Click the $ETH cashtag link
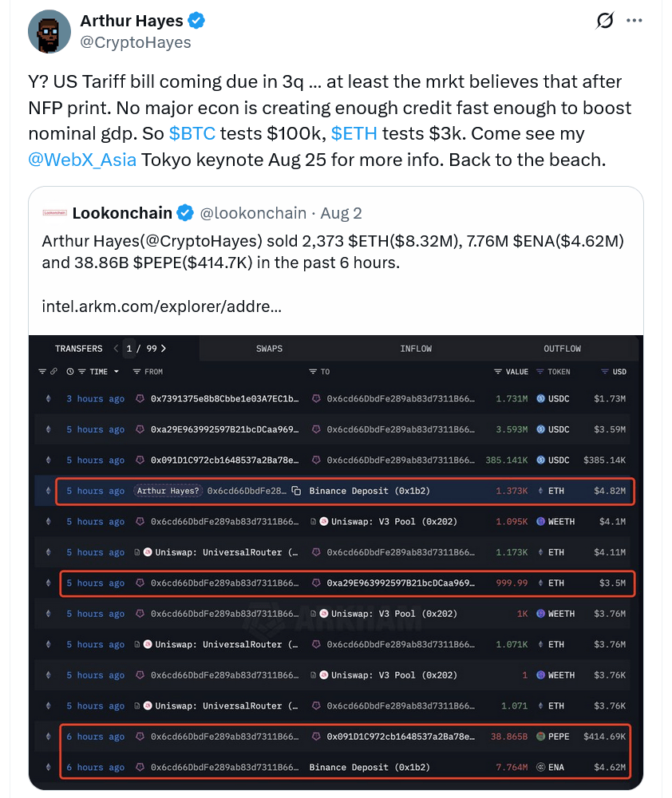Viewport: 672px width, 798px height. (x=354, y=133)
